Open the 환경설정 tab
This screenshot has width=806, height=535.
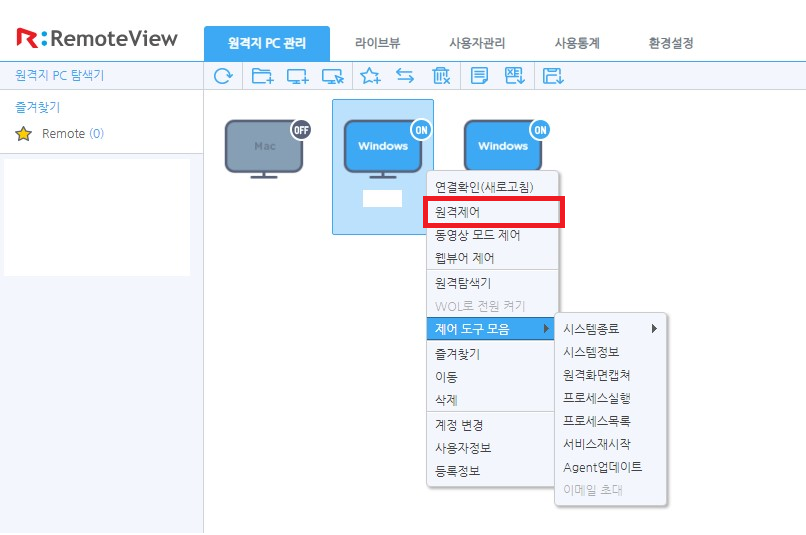(670, 43)
